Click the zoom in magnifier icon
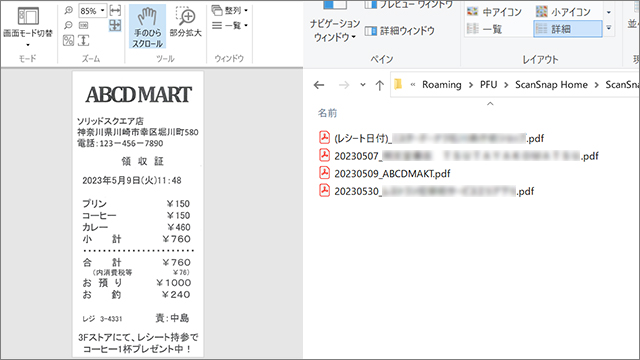This screenshot has width=640, height=360. point(69,11)
